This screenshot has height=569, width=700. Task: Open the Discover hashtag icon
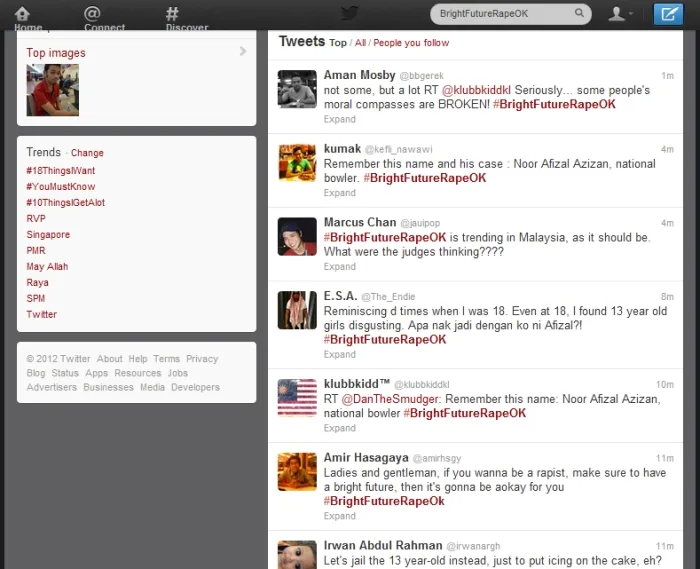click(x=172, y=15)
